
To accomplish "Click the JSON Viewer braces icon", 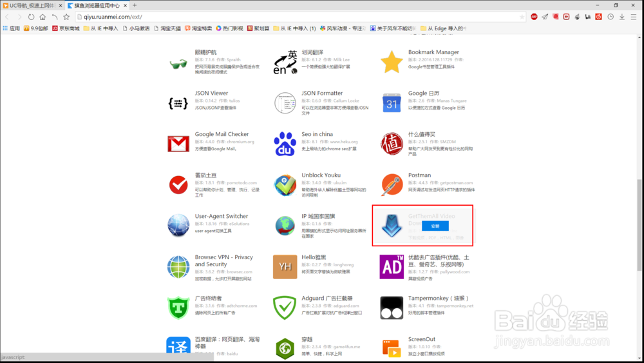I will pos(178,103).
